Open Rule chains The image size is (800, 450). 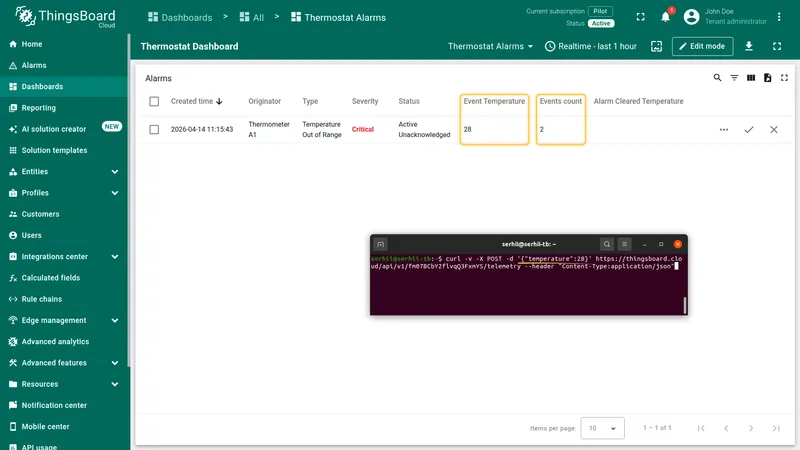point(64,299)
